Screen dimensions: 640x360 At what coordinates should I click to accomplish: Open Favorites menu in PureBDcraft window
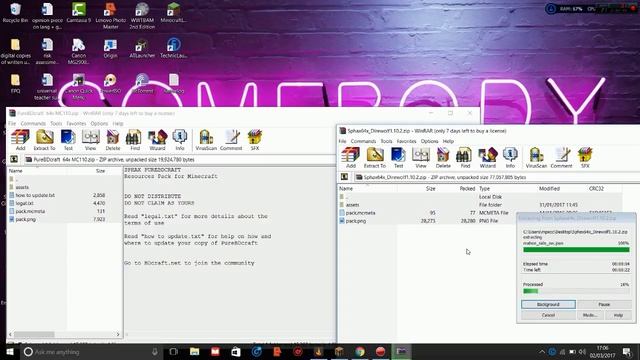(x=76, y=123)
